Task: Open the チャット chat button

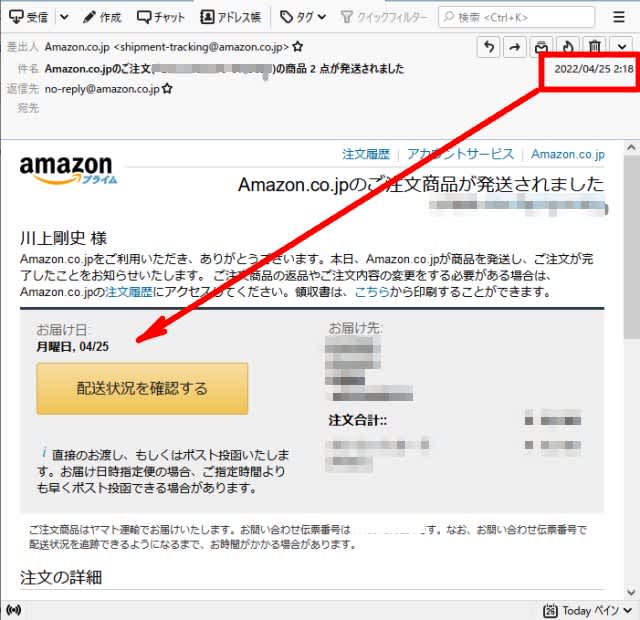Action: [161, 17]
